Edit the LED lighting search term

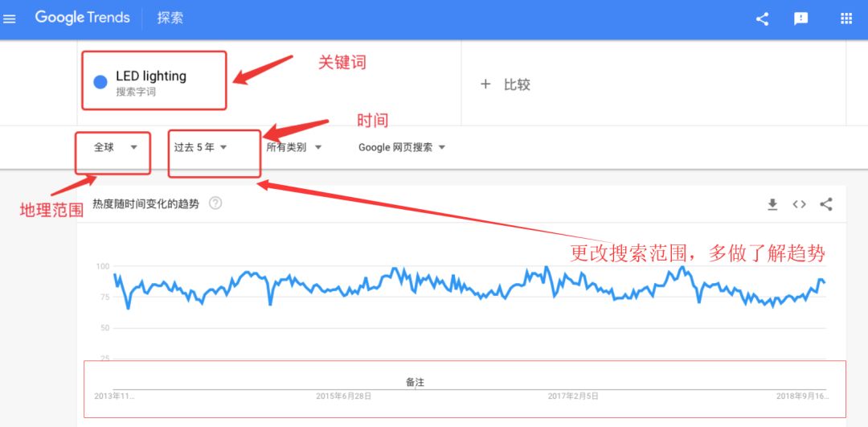coord(151,76)
